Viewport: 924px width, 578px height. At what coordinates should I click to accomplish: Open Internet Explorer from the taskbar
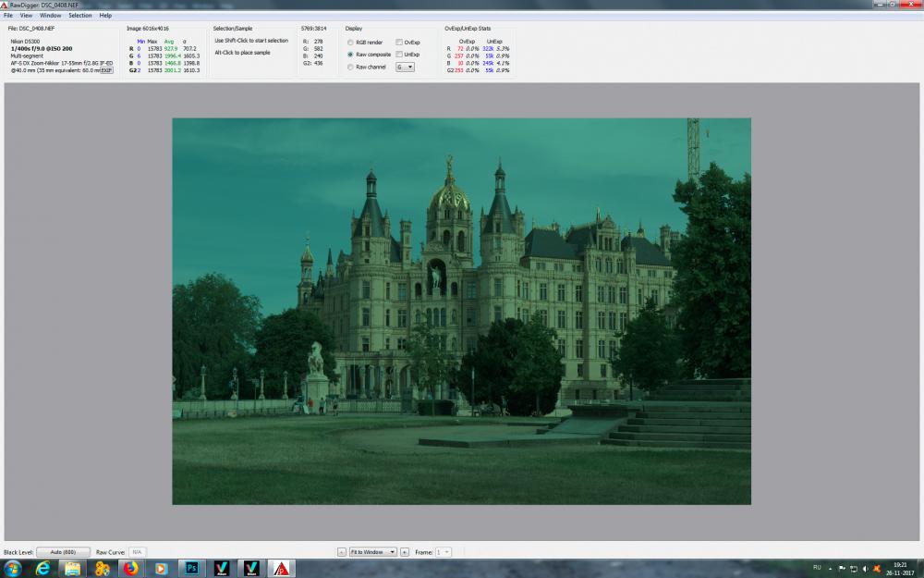(43, 569)
